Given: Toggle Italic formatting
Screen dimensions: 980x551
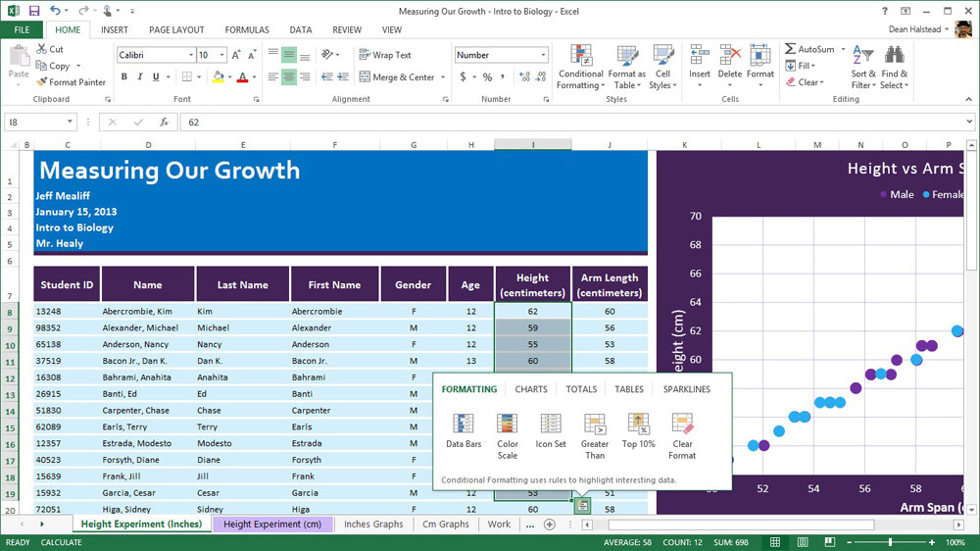Looking at the screenshot, I should click(x=140, y=76).
